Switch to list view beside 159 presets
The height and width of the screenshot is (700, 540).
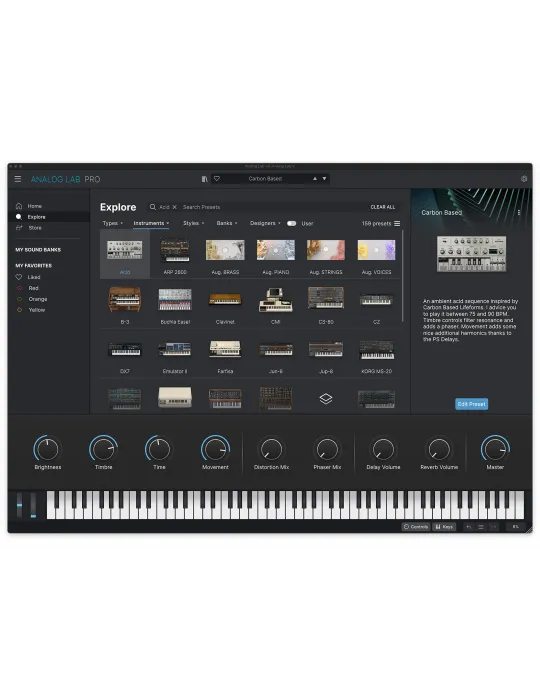pyautogui.click(x=397, y=223)
